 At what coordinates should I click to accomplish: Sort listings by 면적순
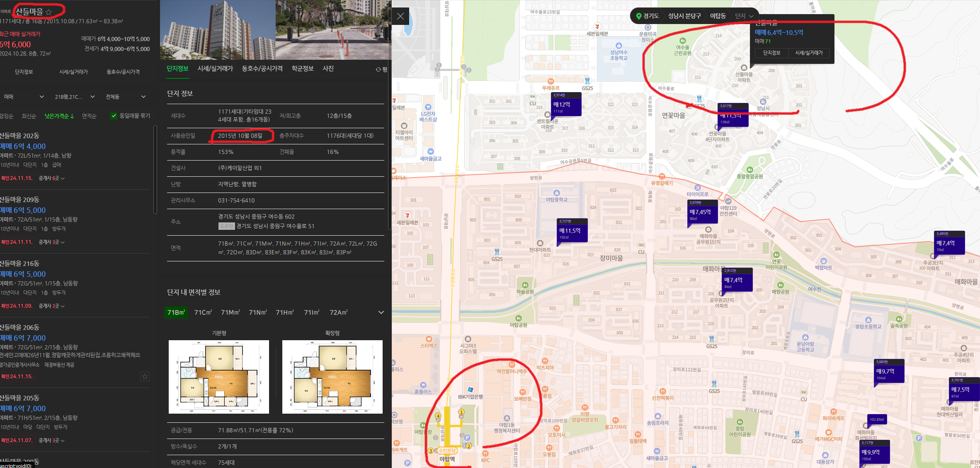pos(89,116)
